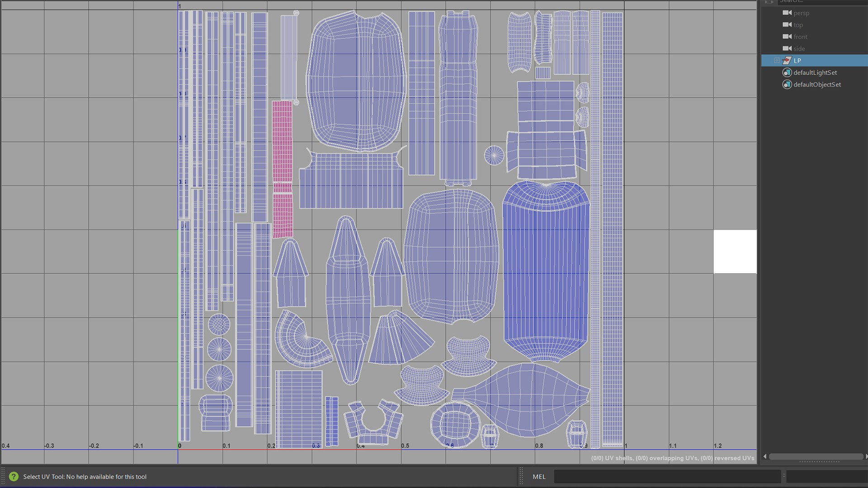Click the LP mesh object icon

coord(787,61)
